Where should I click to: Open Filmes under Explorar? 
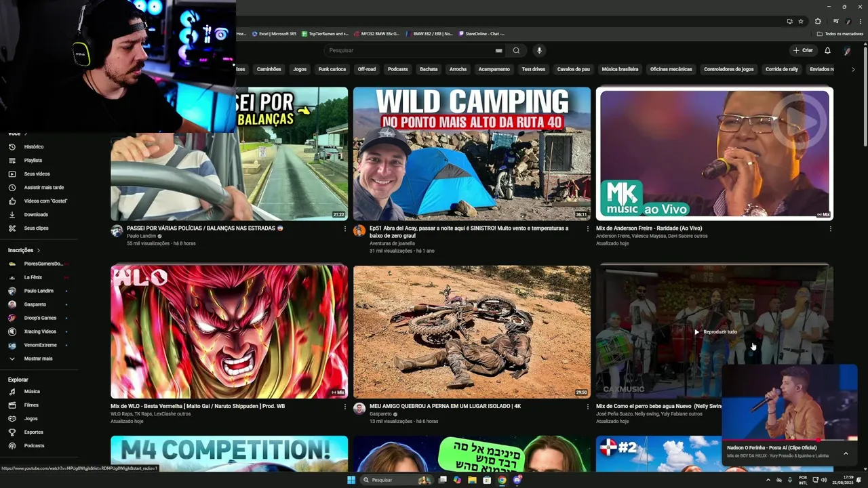coord(31,405)
